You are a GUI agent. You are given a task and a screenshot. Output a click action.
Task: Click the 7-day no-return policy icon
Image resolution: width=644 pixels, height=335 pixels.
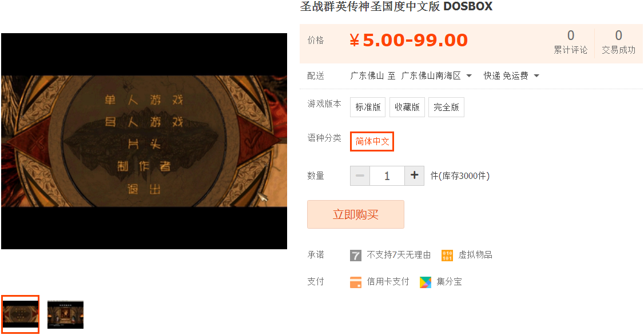click(356, 256)
